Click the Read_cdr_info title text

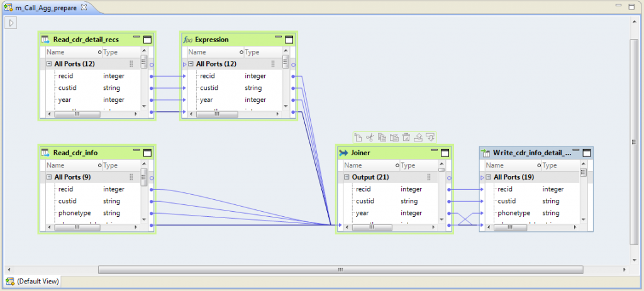coord(75,153)
